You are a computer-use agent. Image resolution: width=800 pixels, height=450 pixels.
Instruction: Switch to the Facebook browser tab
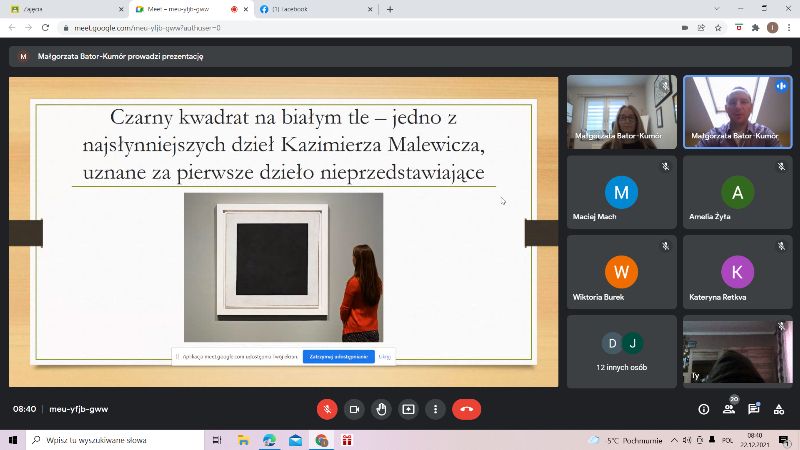[x=316, y=9]
